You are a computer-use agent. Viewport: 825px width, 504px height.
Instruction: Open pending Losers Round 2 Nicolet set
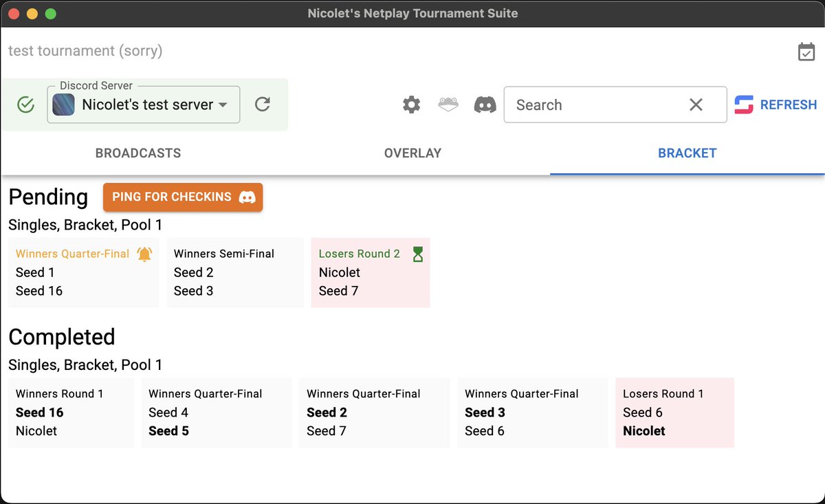(x=371, y=272)
